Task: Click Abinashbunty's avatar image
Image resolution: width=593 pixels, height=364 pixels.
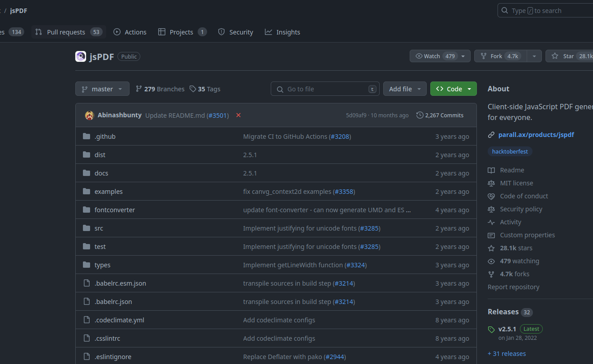Action: (x=89, y=115)
